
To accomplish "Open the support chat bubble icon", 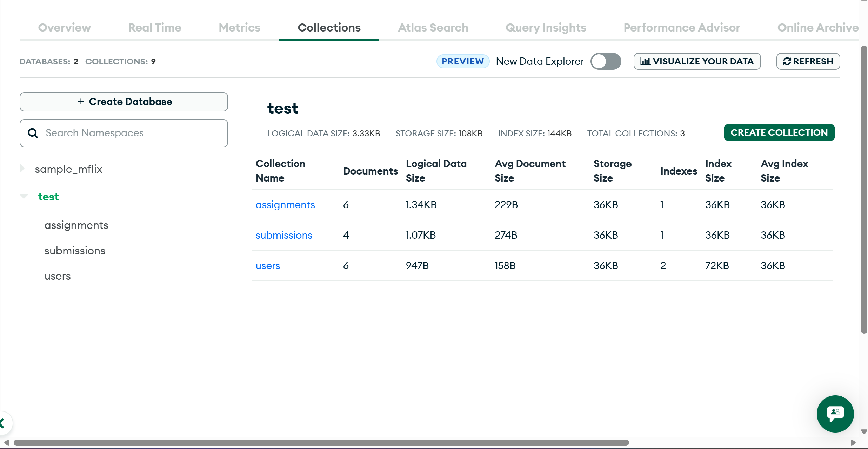I will pos(835,413).
